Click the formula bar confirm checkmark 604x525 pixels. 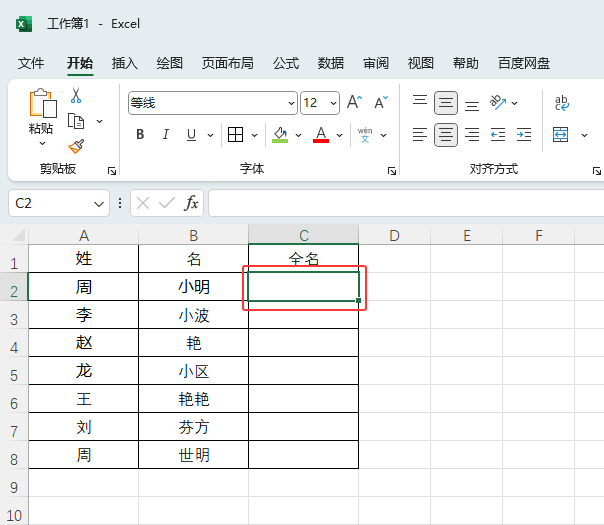click(x=167, y=203)
